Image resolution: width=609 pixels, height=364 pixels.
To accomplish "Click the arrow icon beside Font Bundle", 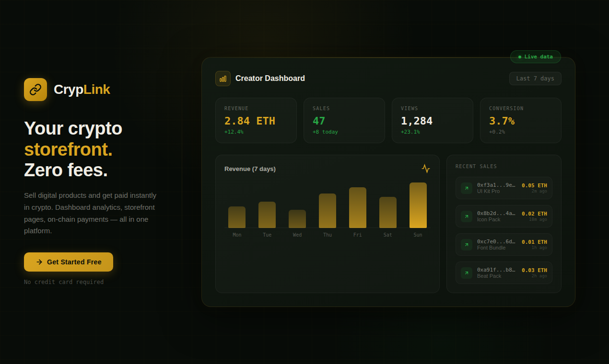I will 467,245.
